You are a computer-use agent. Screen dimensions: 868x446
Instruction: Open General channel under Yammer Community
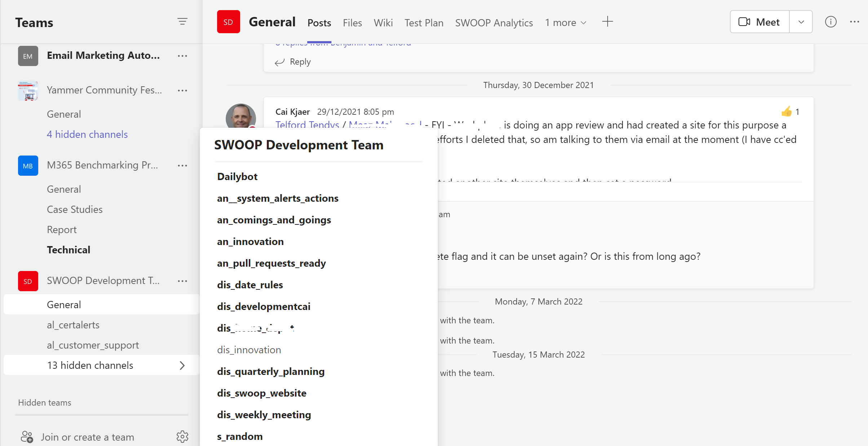tap(64, 114)
